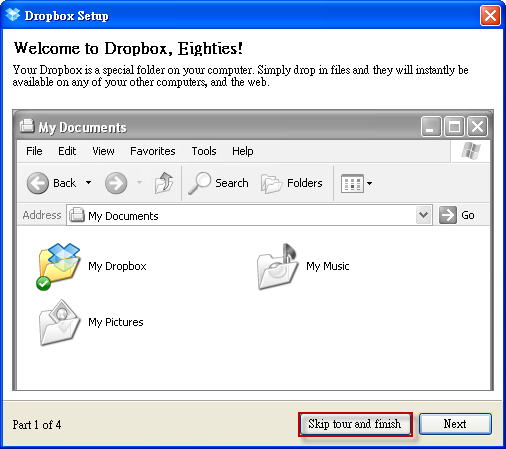
Task: Click the Windows flag logo
Action: (471, 151)
